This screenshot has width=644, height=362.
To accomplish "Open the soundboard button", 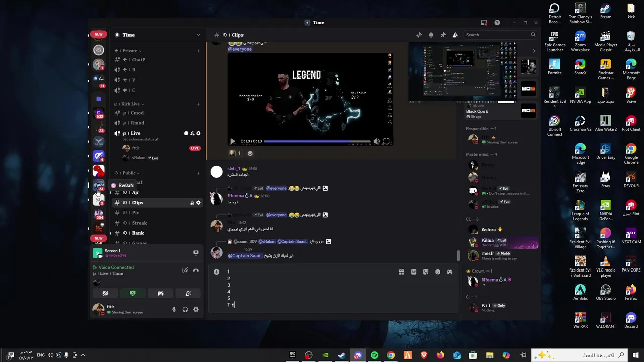I will tap(188, 293).
